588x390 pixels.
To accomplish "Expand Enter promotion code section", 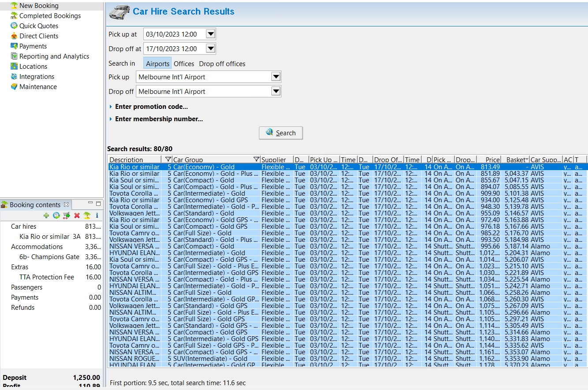I will pos(149,107).
